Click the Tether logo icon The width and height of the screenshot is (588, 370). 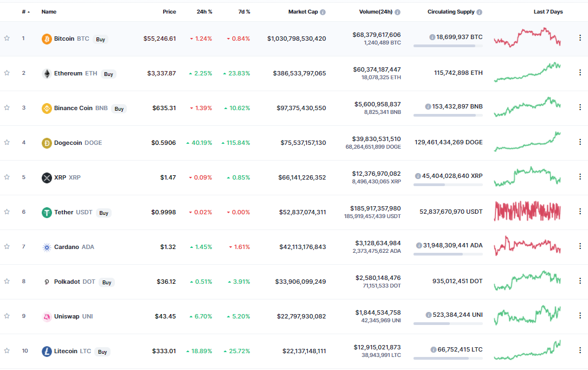[47, 212]
